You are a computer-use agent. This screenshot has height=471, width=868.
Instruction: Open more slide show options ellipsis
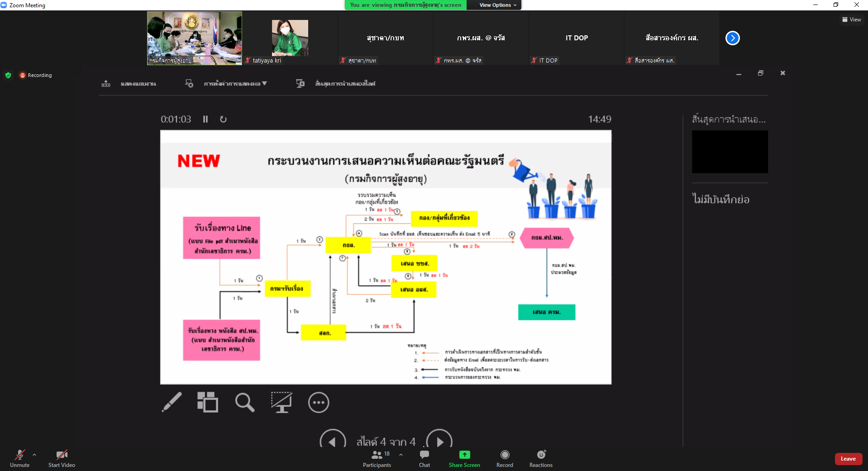point(319,402)
